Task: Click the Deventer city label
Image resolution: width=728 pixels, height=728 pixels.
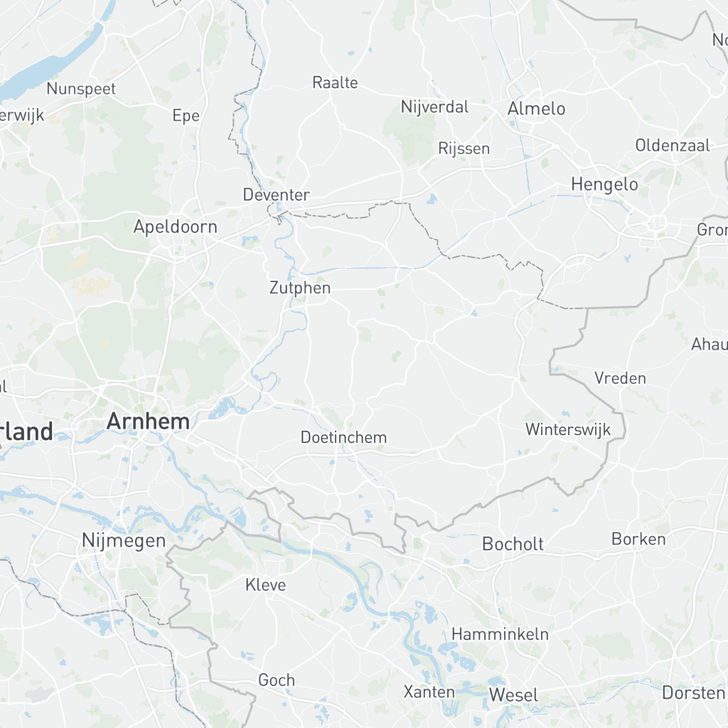Action: coord(277,195)
